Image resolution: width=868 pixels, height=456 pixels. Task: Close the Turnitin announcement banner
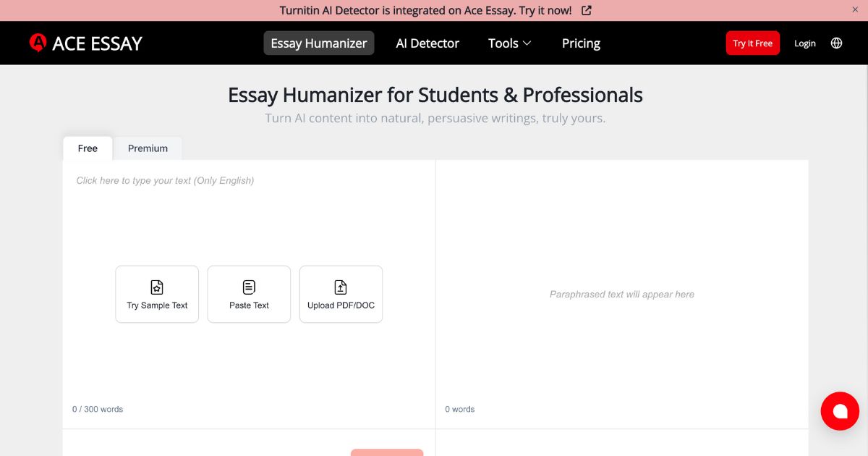point(855,9)
